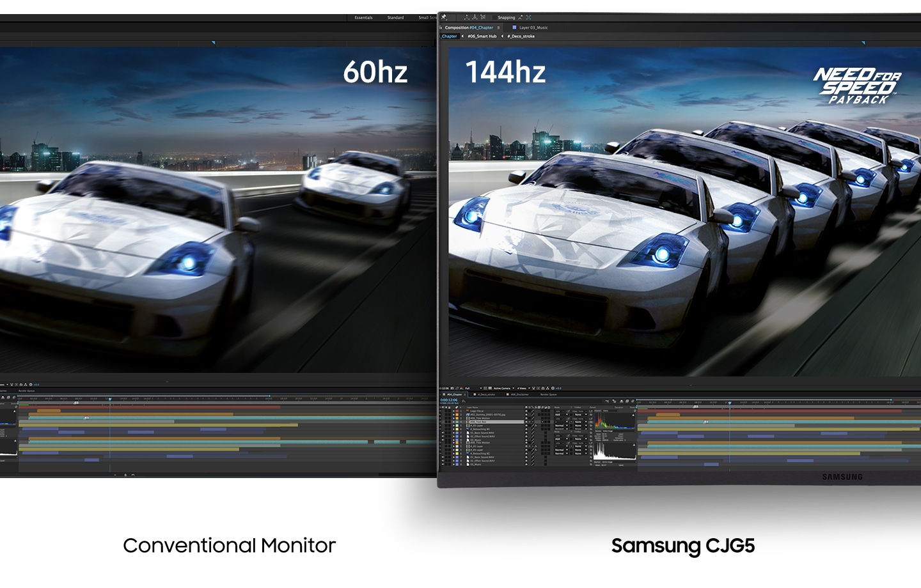This screenshot has height=588, width=921.
Task: Toggle the Frame Blending composition switch icon
Action: tap(622, 401)
